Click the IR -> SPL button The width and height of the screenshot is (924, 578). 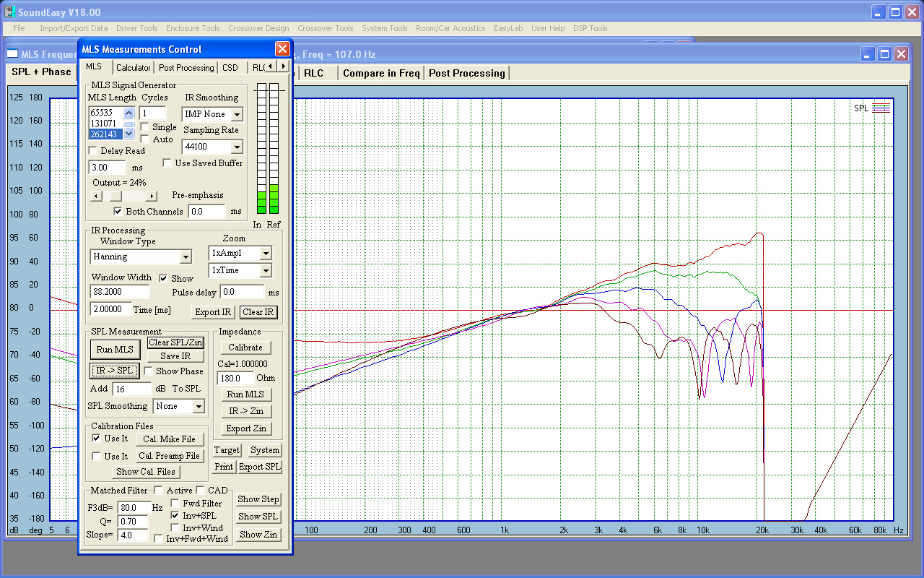point(115,371)
